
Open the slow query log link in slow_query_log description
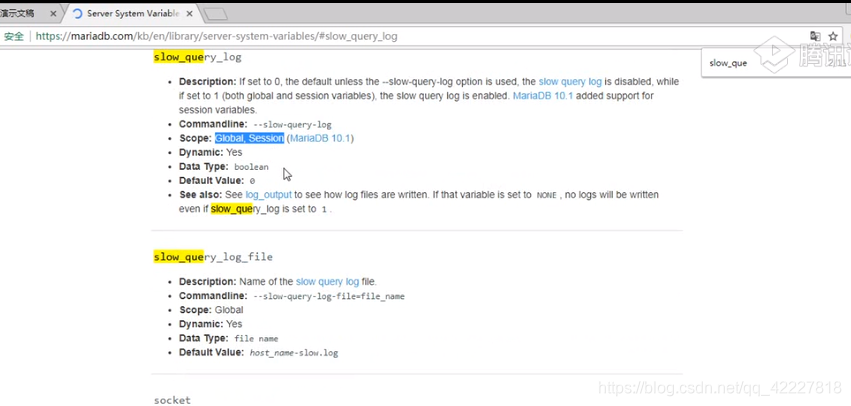[570, 81]
